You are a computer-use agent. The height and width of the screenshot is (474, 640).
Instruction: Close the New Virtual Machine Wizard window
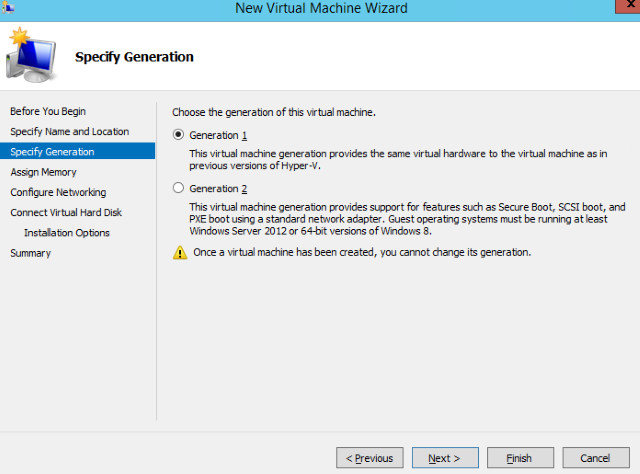click(x=629, y=6)
